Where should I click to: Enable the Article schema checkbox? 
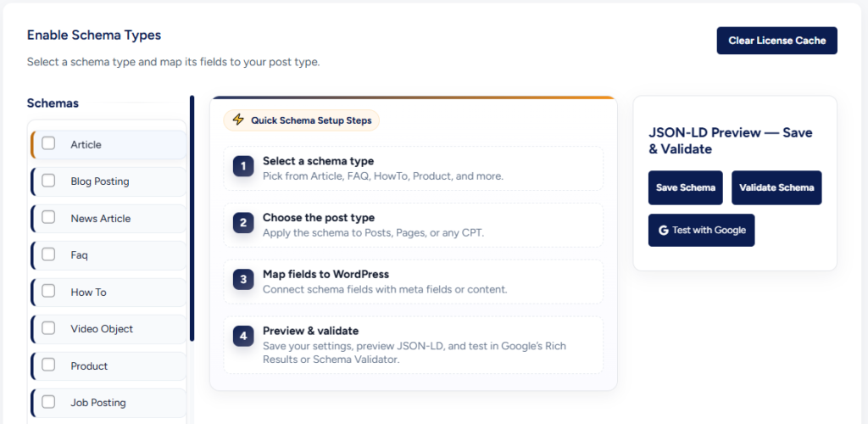click(49, 144)
